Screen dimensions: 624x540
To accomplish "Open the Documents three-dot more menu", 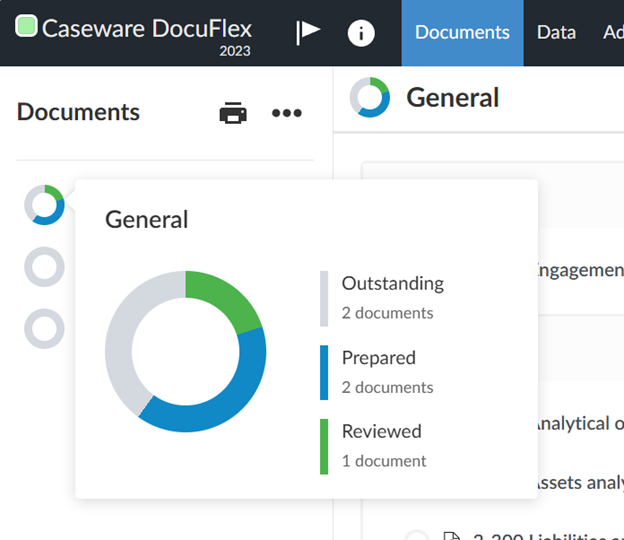I will (x=287, y=113).
